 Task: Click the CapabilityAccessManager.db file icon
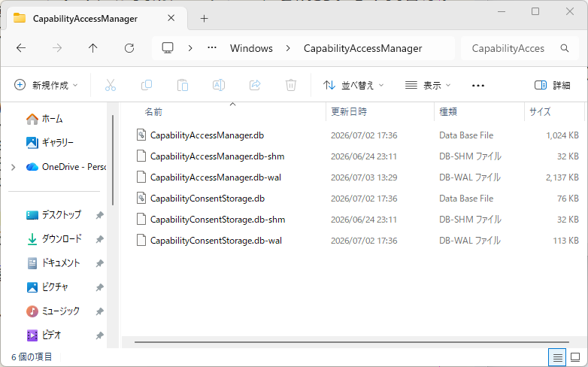141,135
